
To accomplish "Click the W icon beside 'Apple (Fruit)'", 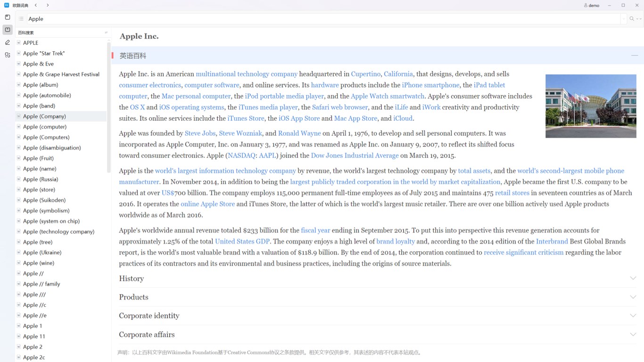I will (18, 158).
